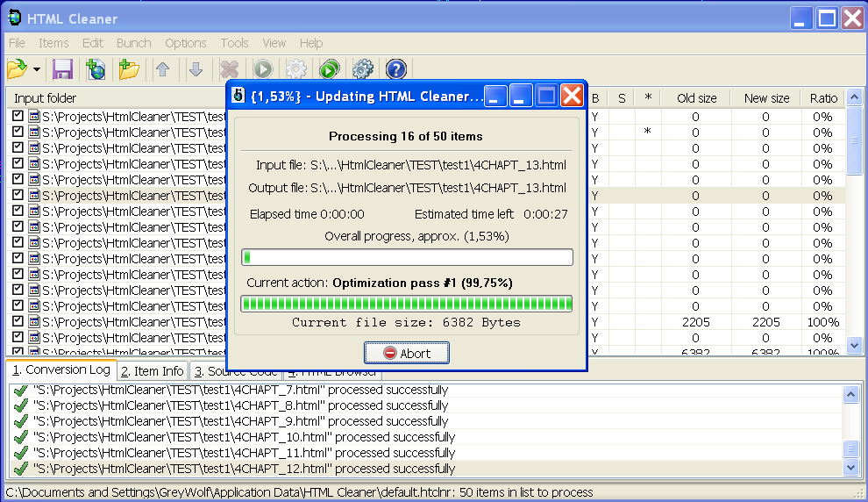Click the open list folder icon
868x502 pixels.
click(18, 69)
